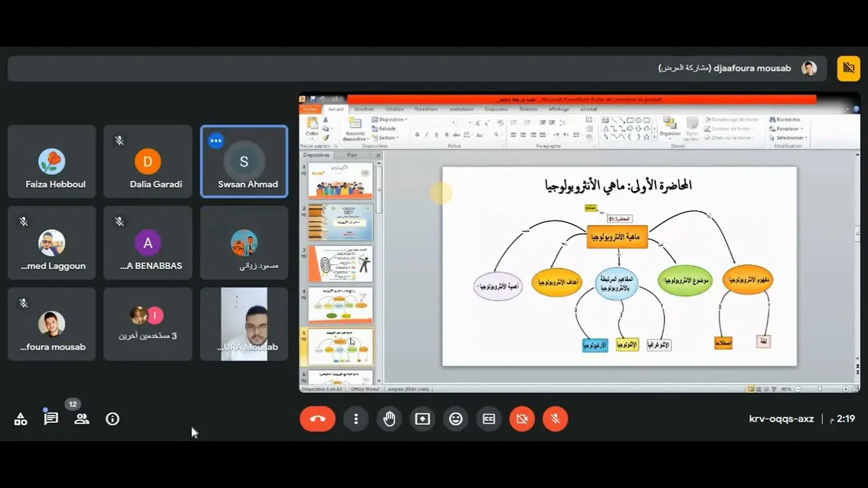Click the present screen button
Screen dimensions: 868x488
click(422, 419)
